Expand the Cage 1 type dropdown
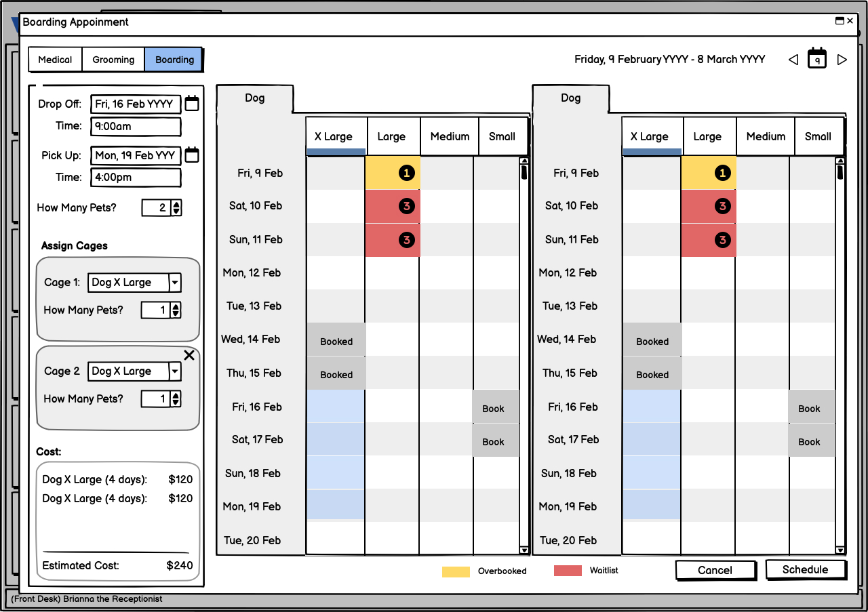The image size is (868, 612). pyautogui.click(x=175, y=283)
